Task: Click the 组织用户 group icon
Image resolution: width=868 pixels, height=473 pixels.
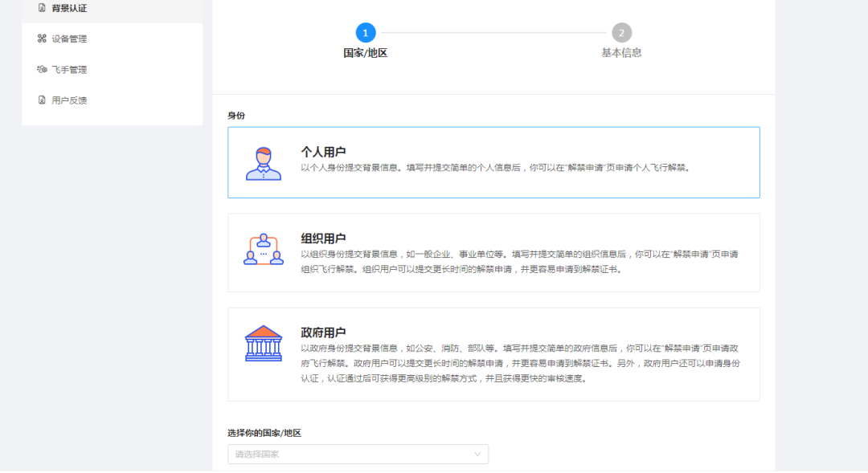Action: coord(264,250)
